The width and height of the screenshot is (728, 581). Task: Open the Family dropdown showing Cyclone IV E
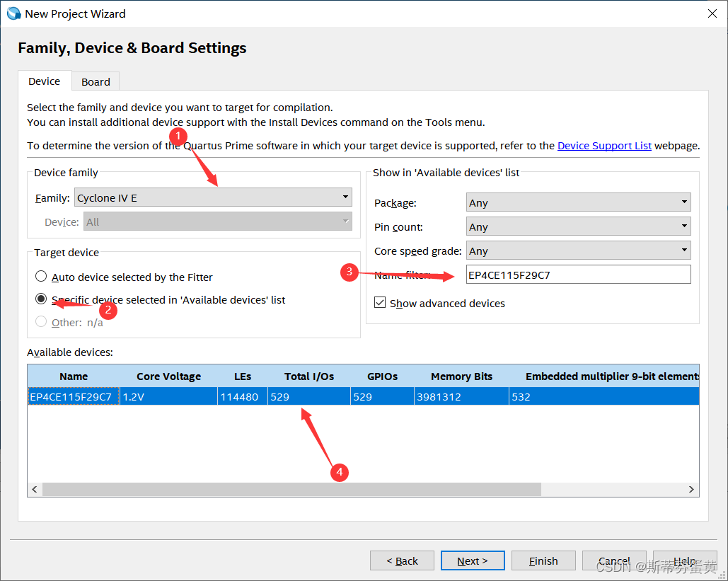click(213, 197)
